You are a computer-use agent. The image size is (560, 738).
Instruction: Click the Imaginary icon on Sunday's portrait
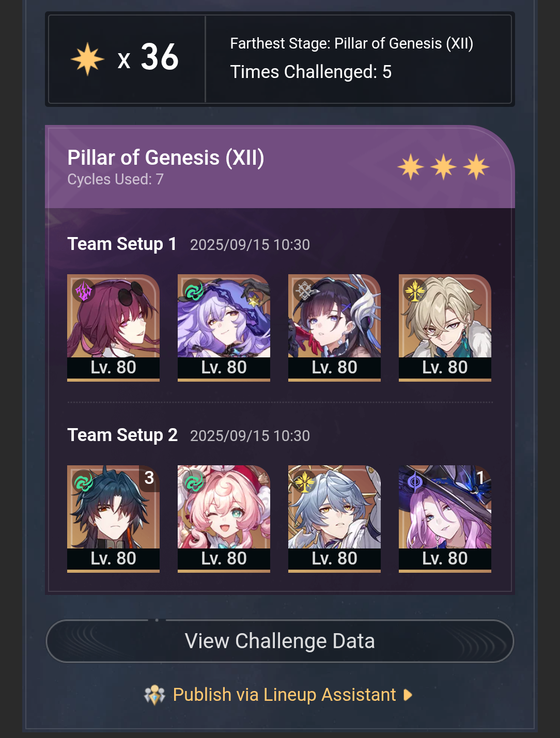point(305,482)
